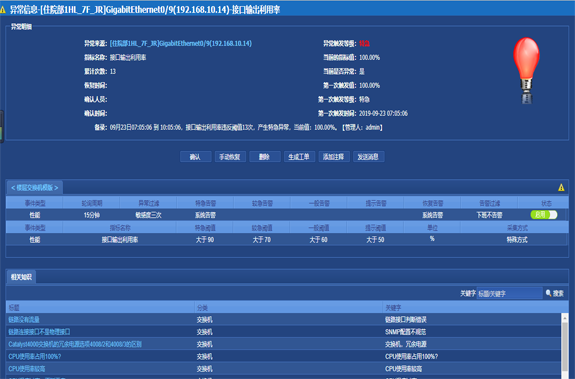Open the Catalyst4000 redundant power knowledge link

point(75,344)
